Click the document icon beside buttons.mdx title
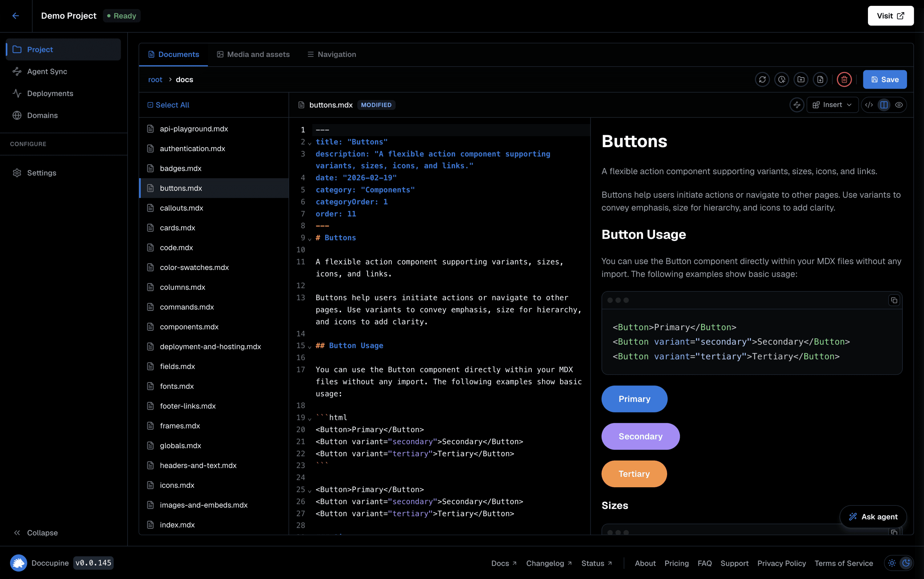924x579 pixels. coord(302,105)
